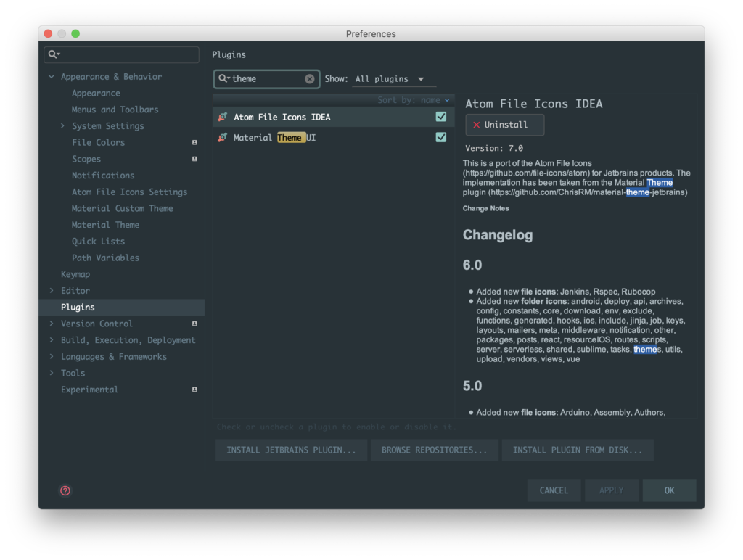Click the red X icon on Uninstall
This screenshot has height=560, width=743.
click(x=476, y=125)
